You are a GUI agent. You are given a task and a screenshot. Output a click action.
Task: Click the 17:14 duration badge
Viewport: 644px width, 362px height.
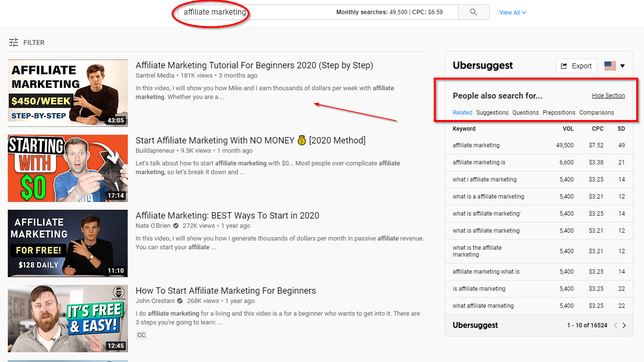click(x=116, y=196)
